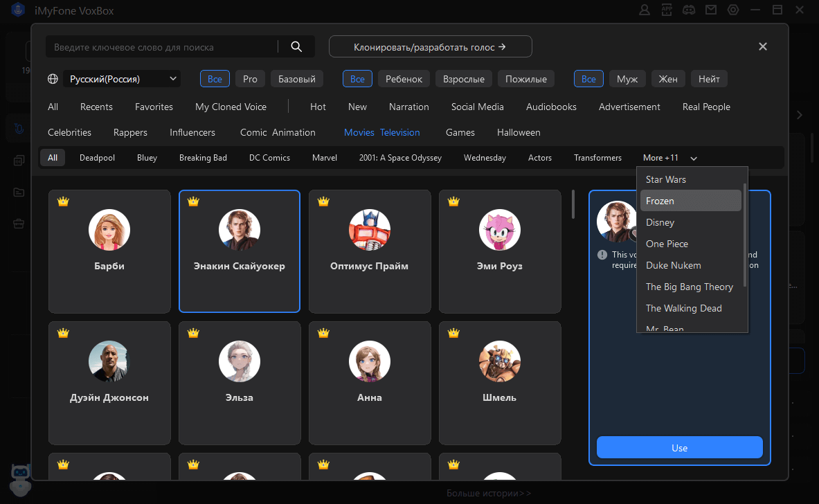Image resolution: width=819 pixels, height=504 pixels.
Task: Switch to Halloween category
Action: (519, 132)
